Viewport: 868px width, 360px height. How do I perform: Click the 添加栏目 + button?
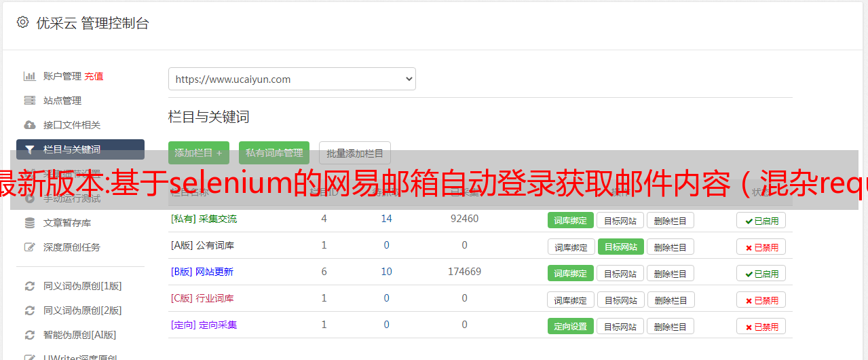[199, 153]
